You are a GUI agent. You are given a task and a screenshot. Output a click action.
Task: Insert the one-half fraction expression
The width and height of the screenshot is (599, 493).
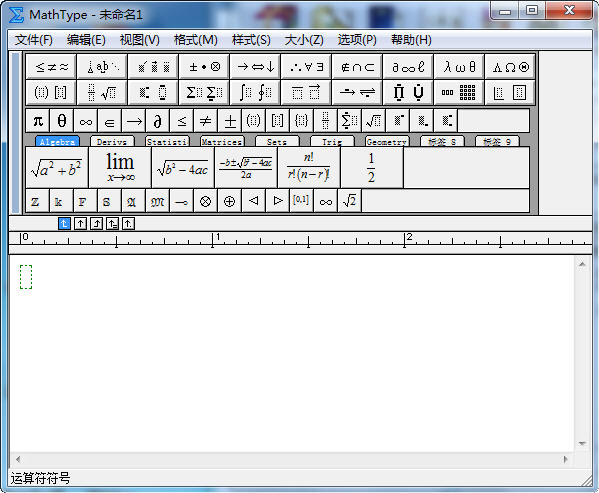coord(372,167)
